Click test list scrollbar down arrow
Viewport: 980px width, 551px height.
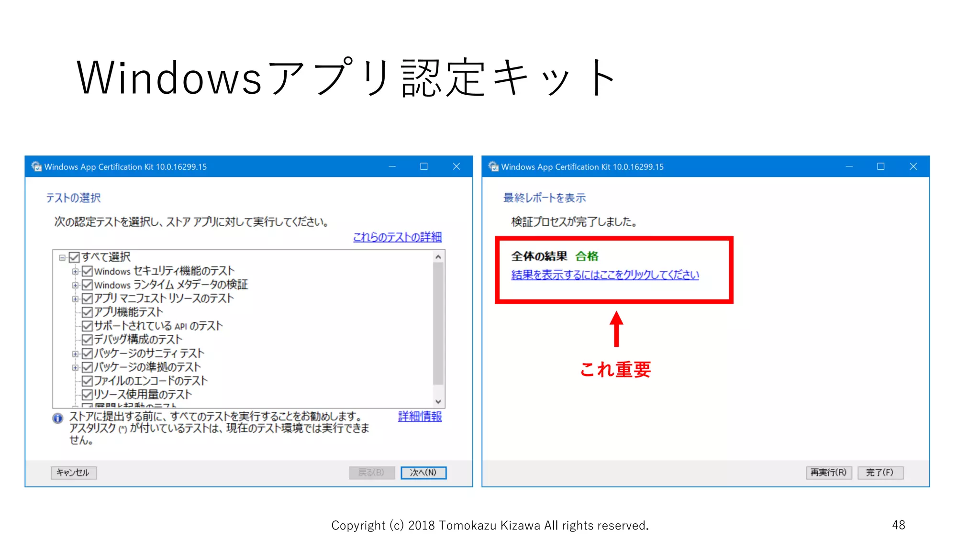438,402
